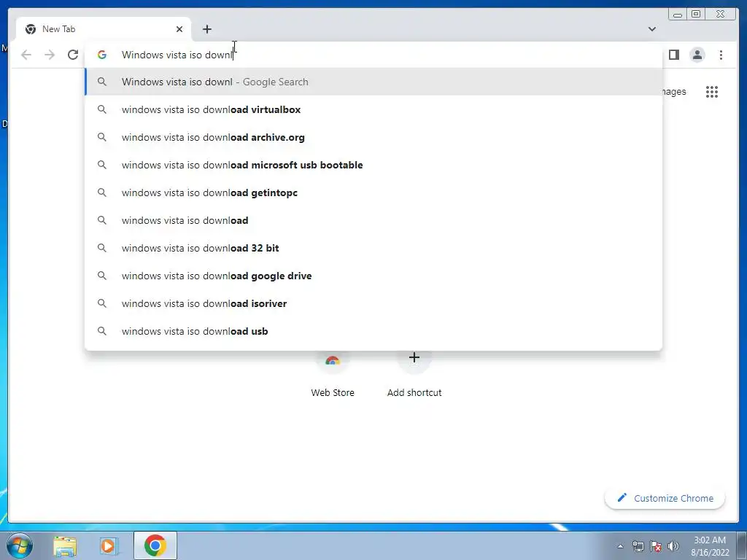Screen dimensions: 747x560
Task: Open the network tray icon
Action: pyautogui.click(x=638, y=546)
